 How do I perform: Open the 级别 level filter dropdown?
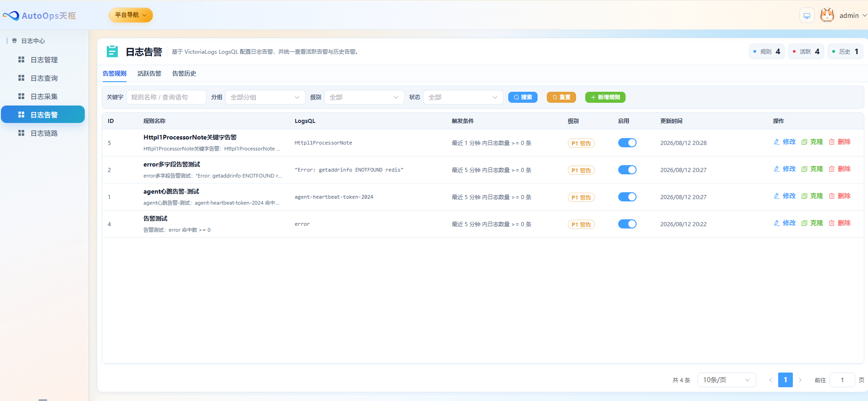(x=364, y=97)
